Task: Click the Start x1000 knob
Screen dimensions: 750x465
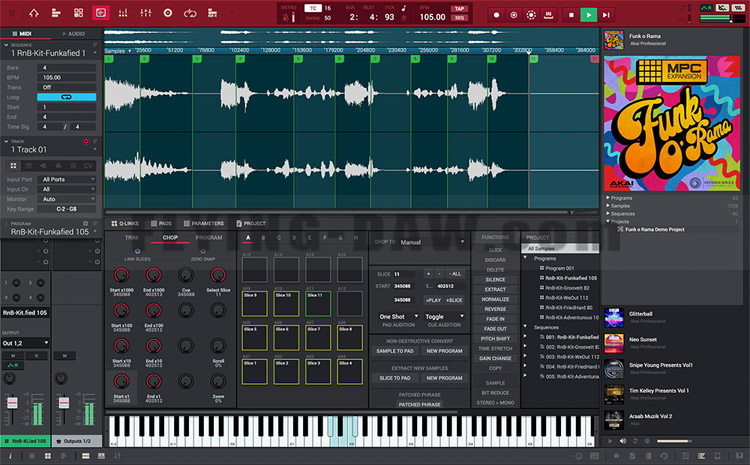Action: point(121,275)
